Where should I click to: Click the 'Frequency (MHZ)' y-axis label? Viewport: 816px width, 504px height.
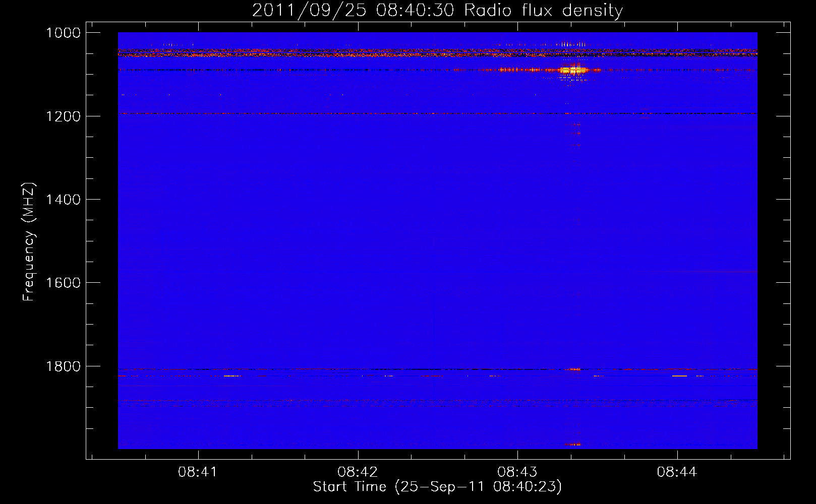[29, 242]
